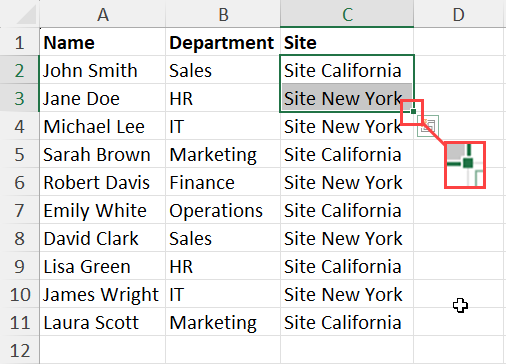This screenshot has width=506, height=364.
Task: Click Site California in Sarah Brown's row
Action: pyautogui.click(x=347, y=154)
